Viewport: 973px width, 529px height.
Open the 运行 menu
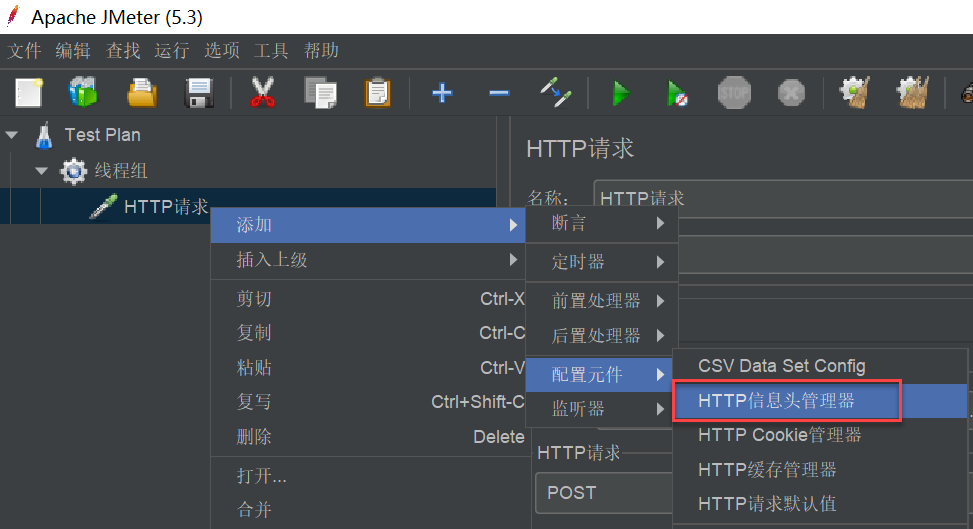pos(172,51)
